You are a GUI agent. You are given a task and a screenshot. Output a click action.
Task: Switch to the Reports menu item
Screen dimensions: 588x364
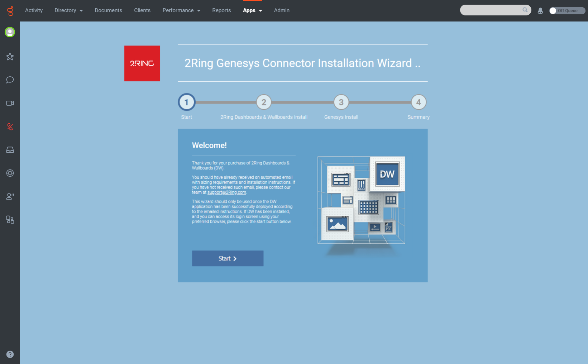(x=221, y=10)
